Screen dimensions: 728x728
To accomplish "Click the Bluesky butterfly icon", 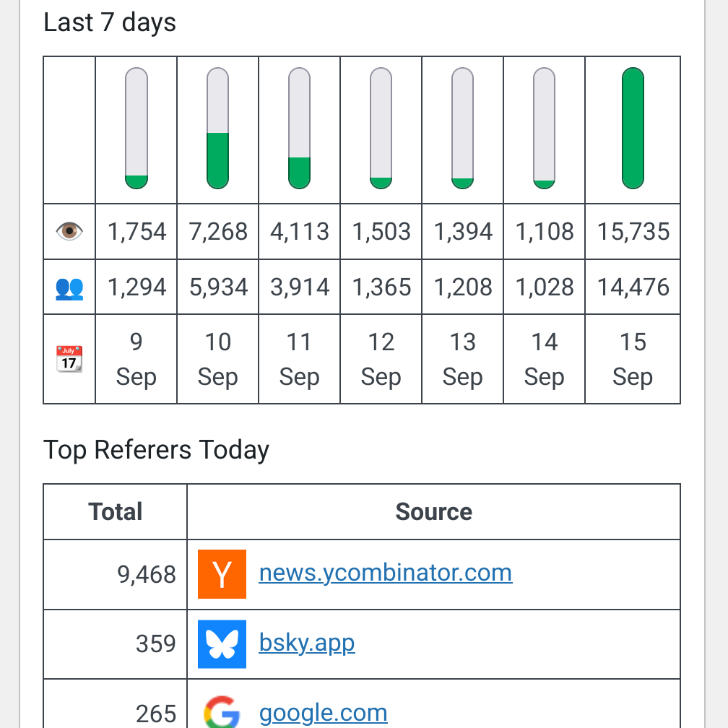I will [222, 643].
